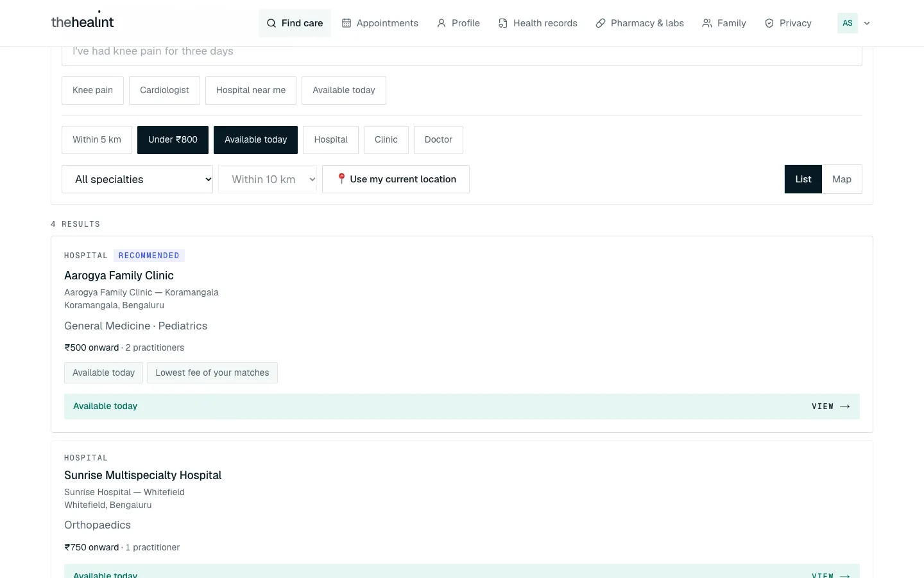
Task: Click the Appointments calendar icon
Action: pyautogui.click(x=346, y=23)
